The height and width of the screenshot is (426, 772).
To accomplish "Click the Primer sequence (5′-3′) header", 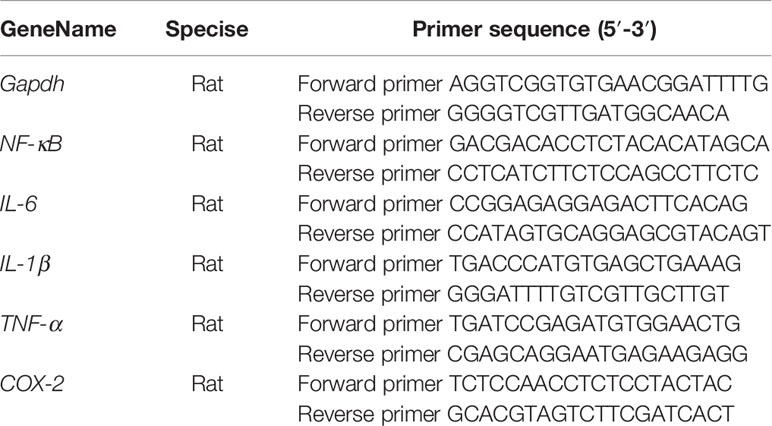I will coord(535,30).
